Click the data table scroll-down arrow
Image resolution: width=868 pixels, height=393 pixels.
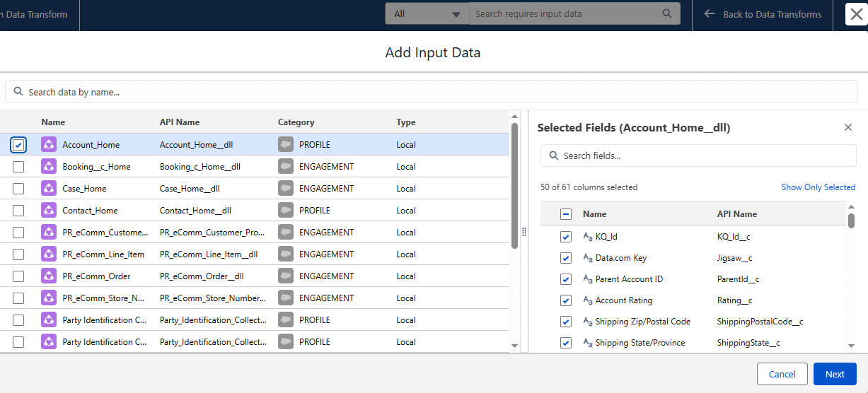[x=515, y=346]
